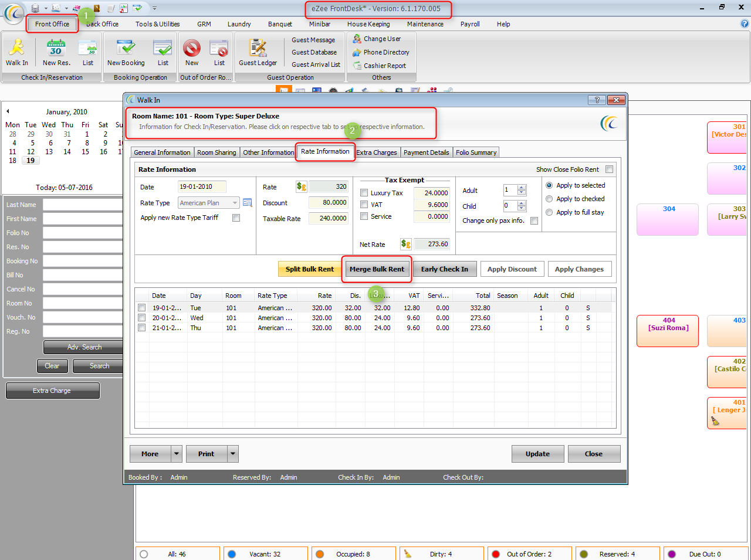
Task: Switch to the Extra Charges tab
Action: (377, 152)
